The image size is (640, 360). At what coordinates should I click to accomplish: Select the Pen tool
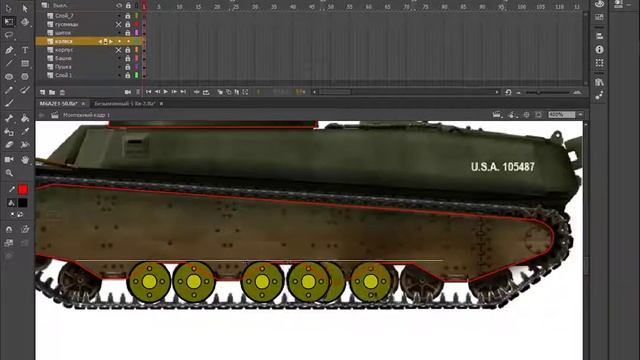coord(9,50)
